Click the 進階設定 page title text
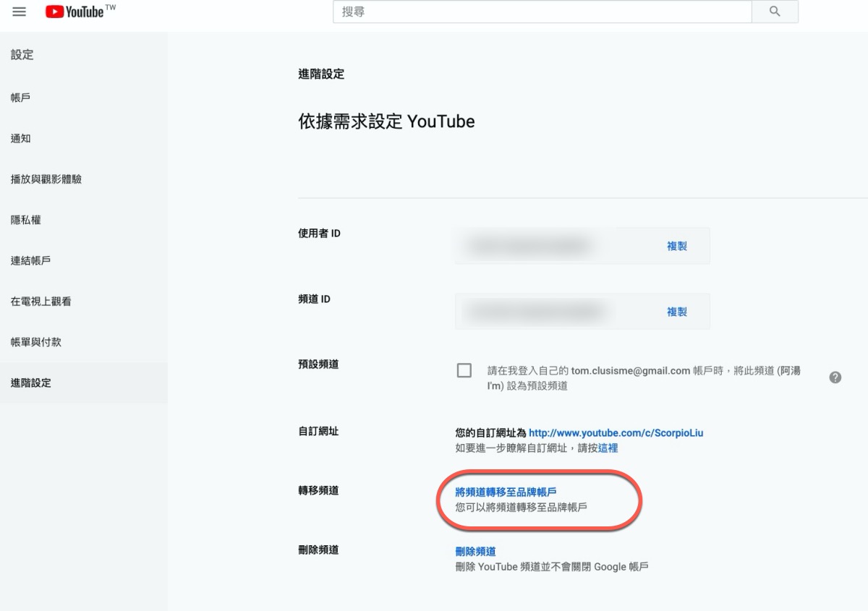Viewport: 868px width, 611px height. [321, 74]
